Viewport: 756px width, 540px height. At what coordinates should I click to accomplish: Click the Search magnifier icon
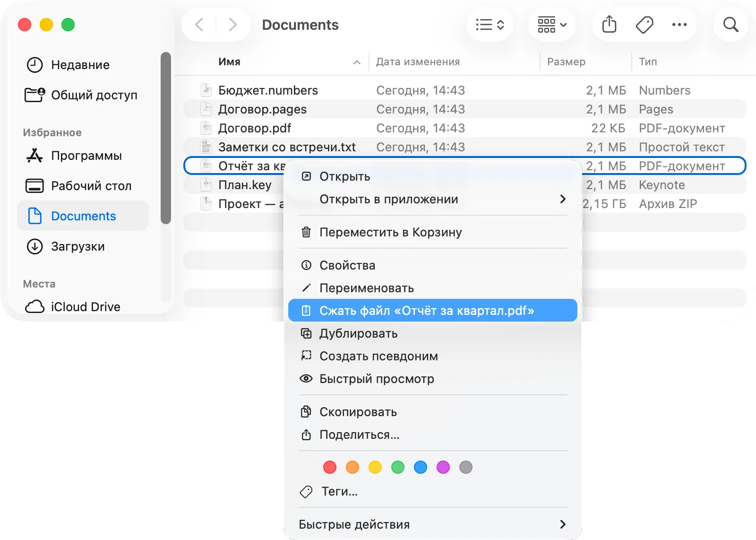pos(730,25)
